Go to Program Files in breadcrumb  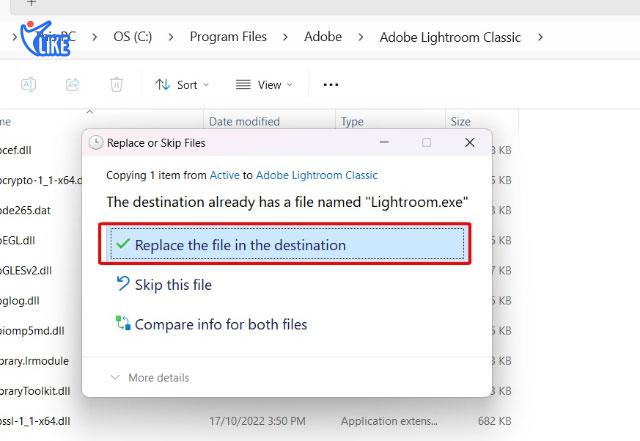point(228,37)
